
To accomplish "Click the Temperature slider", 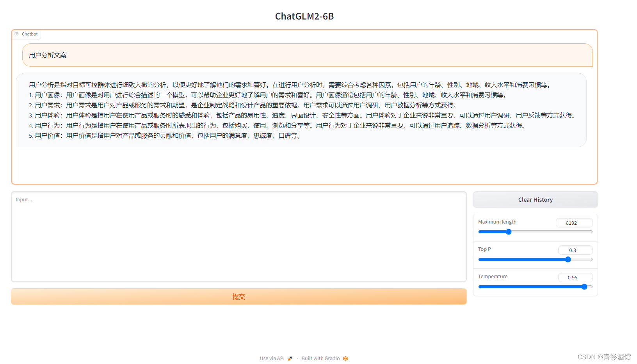I will pos(536,287).
